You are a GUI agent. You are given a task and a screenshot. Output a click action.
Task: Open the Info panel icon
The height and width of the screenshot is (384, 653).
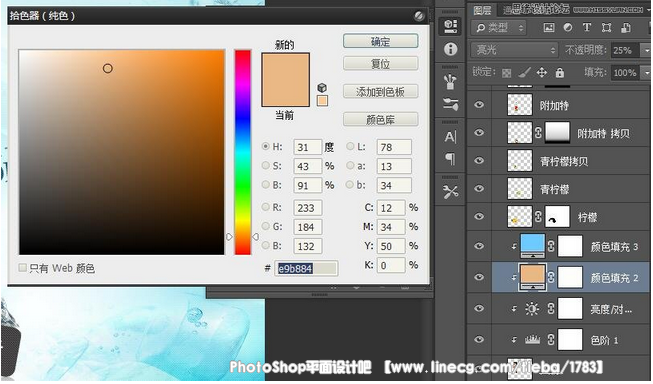450,49
